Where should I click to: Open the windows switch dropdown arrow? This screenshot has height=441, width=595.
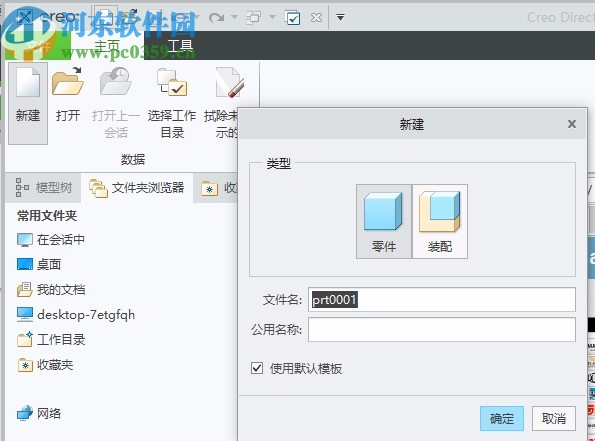(272, 17)
